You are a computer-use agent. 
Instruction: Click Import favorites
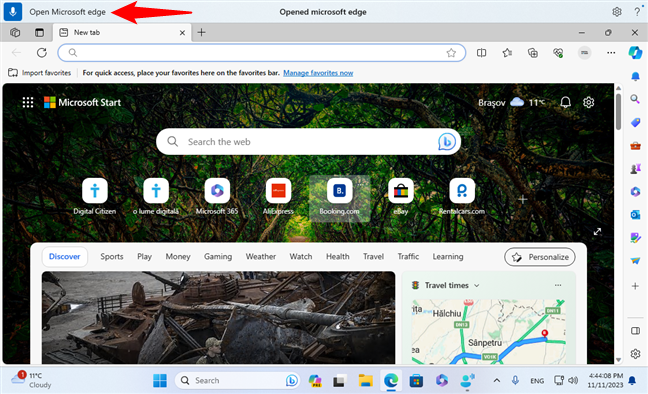coord(40,73)
